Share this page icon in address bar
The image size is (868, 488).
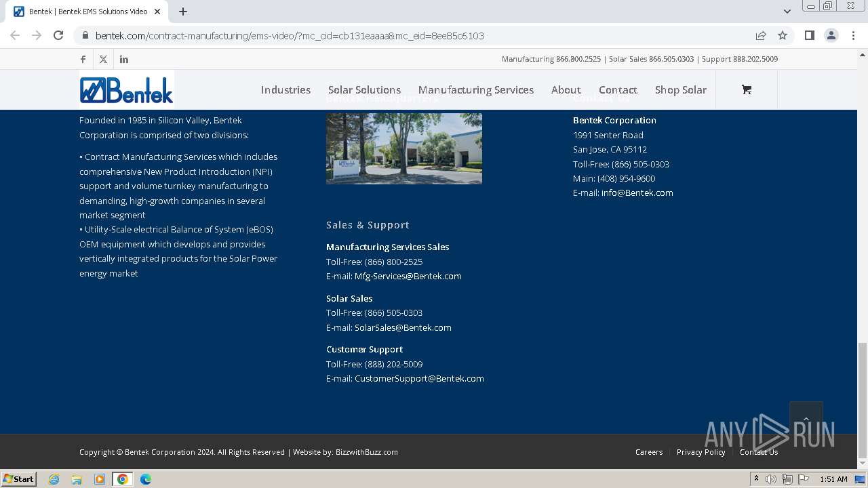761,35
